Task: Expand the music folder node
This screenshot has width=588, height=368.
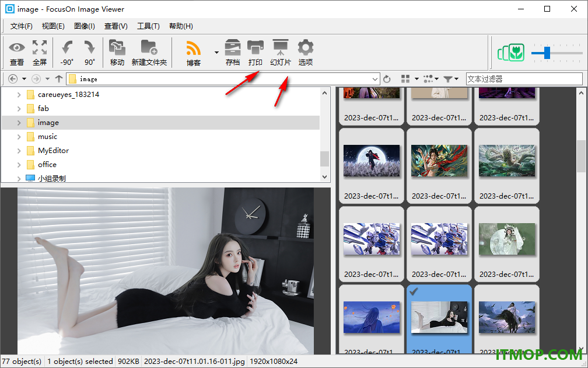Action: point(19,137)
